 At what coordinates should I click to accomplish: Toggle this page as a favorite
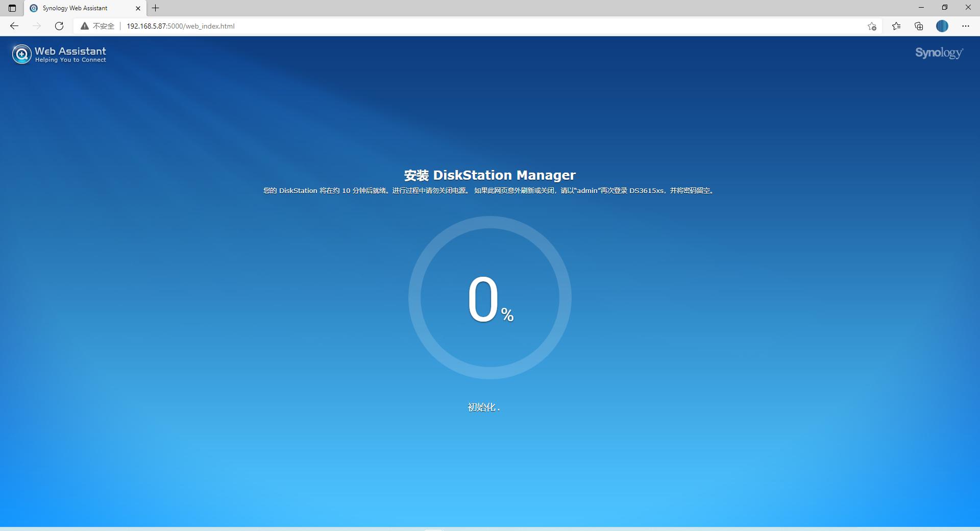872,26
